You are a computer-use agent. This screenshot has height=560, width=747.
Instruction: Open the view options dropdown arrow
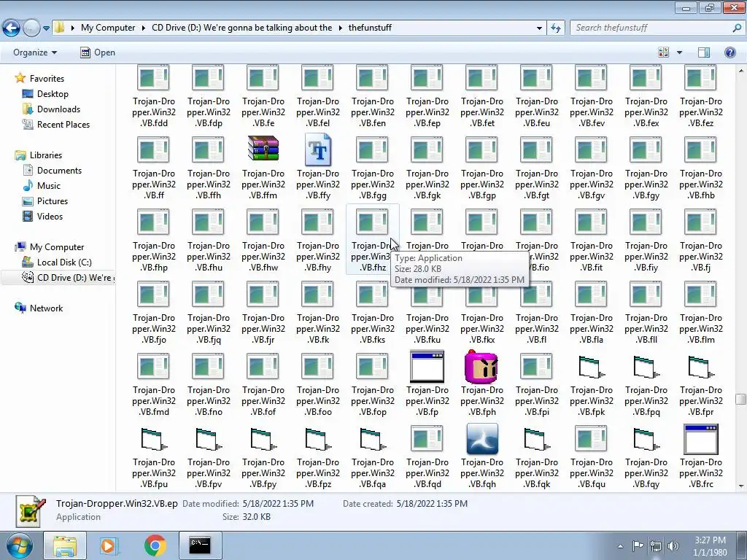(679, 52)
